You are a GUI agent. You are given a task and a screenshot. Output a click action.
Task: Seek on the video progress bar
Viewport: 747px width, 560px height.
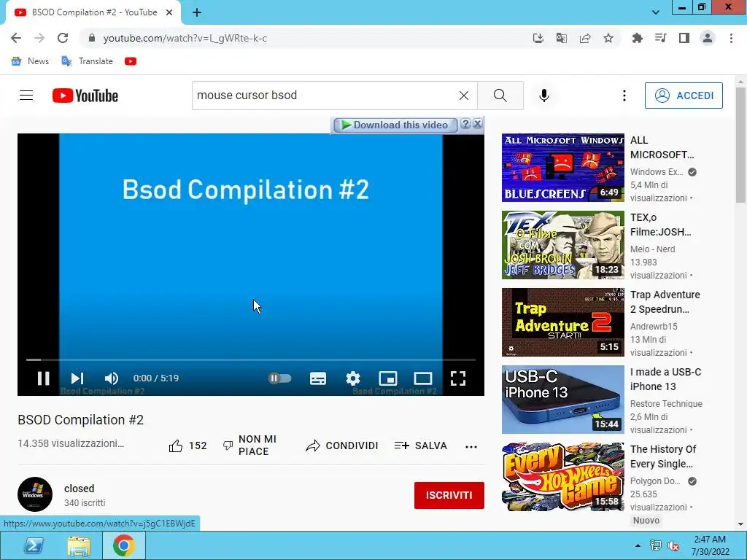[251, 359]
